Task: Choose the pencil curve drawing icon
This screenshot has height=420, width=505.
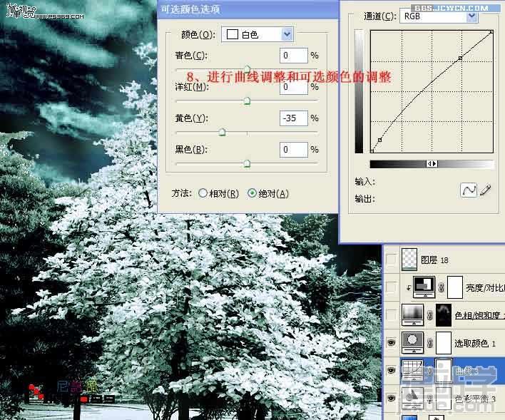Action: pos(485,190)
